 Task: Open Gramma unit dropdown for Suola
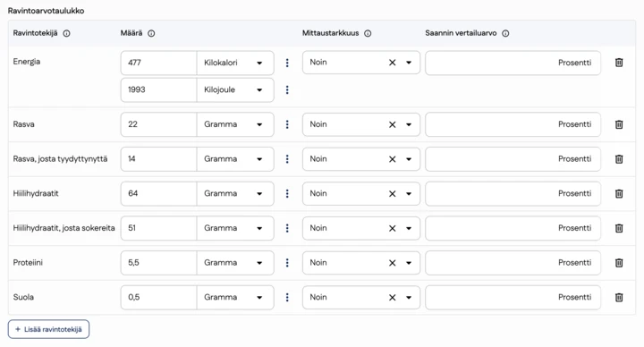[x=235, y=297]
